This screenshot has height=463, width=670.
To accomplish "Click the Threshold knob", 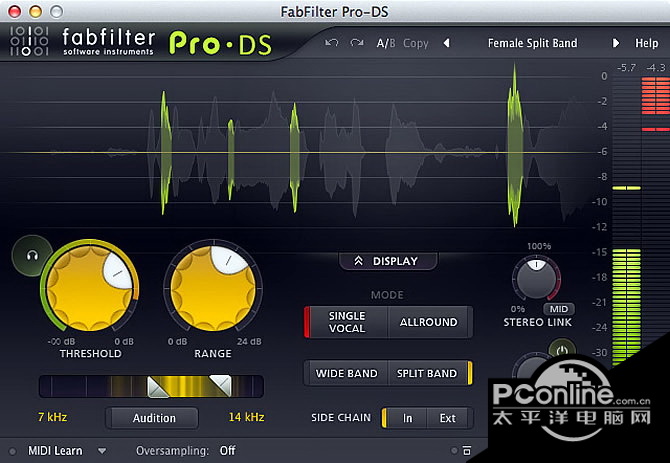I will click(x=89, y=288).
